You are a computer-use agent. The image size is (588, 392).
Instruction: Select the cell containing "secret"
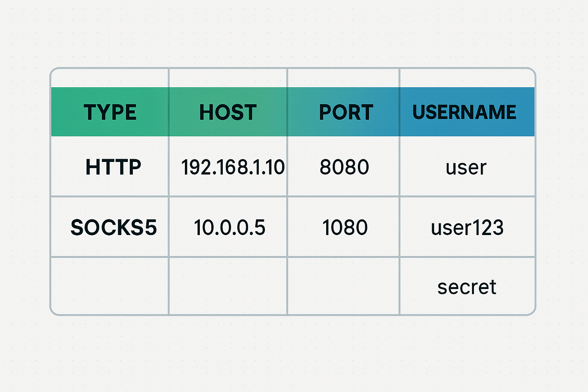point(467,286)
